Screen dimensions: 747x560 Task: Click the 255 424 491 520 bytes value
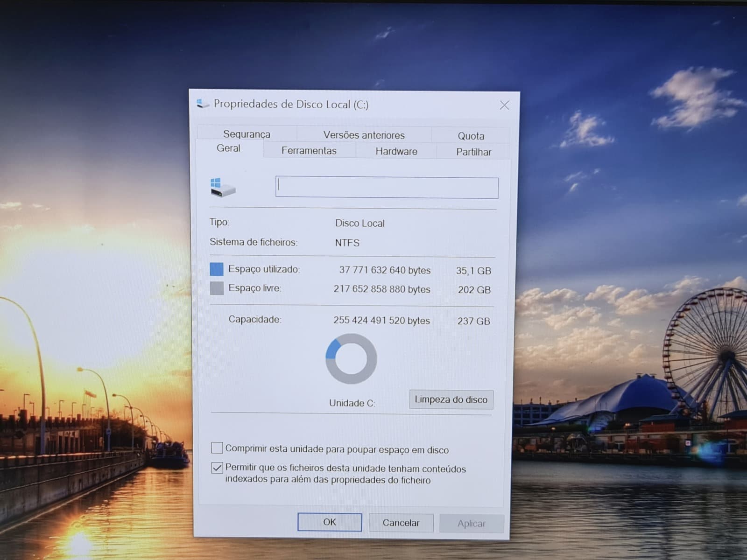point(381,320)
